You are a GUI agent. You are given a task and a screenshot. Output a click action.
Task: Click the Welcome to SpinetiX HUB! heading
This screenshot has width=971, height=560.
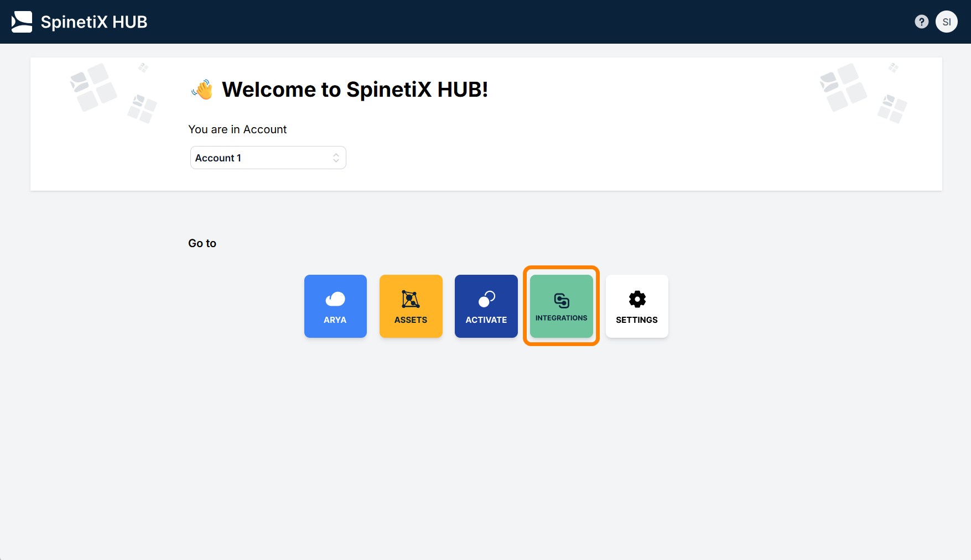tap(355, 90)
